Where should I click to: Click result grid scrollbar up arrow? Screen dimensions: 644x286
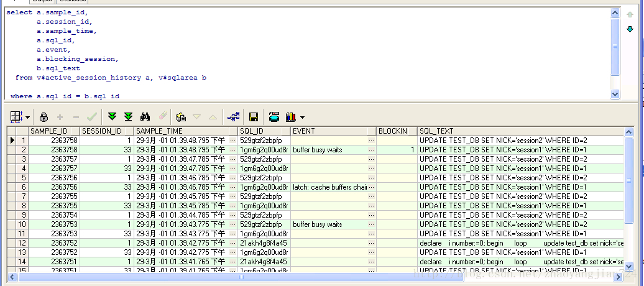click(x=628, y=132)
